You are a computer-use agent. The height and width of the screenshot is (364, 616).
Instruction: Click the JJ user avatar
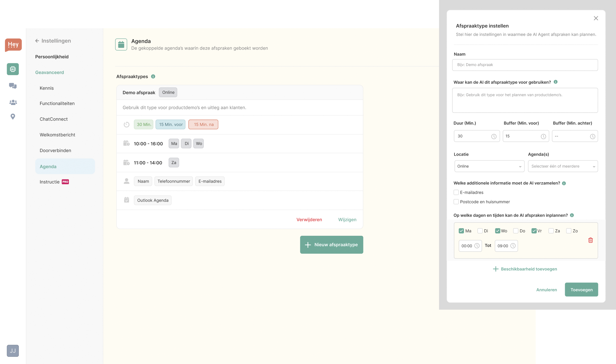tap(13, 351)
